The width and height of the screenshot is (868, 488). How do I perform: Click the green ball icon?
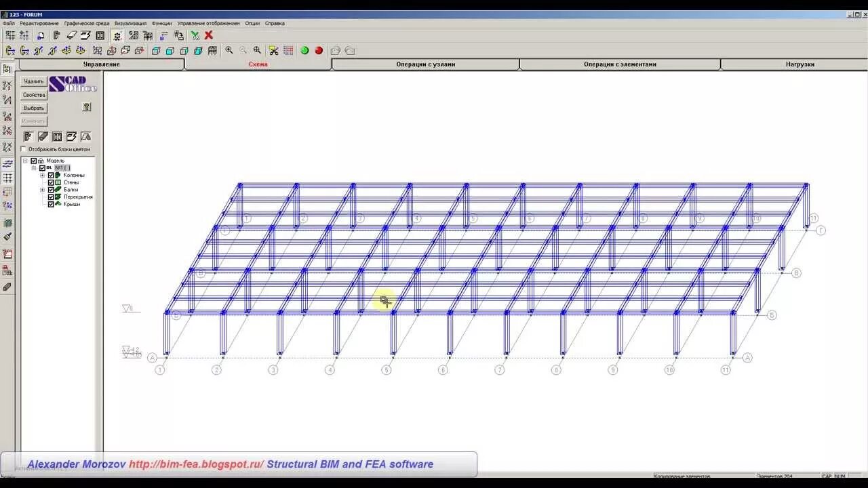tap(304, 50)
